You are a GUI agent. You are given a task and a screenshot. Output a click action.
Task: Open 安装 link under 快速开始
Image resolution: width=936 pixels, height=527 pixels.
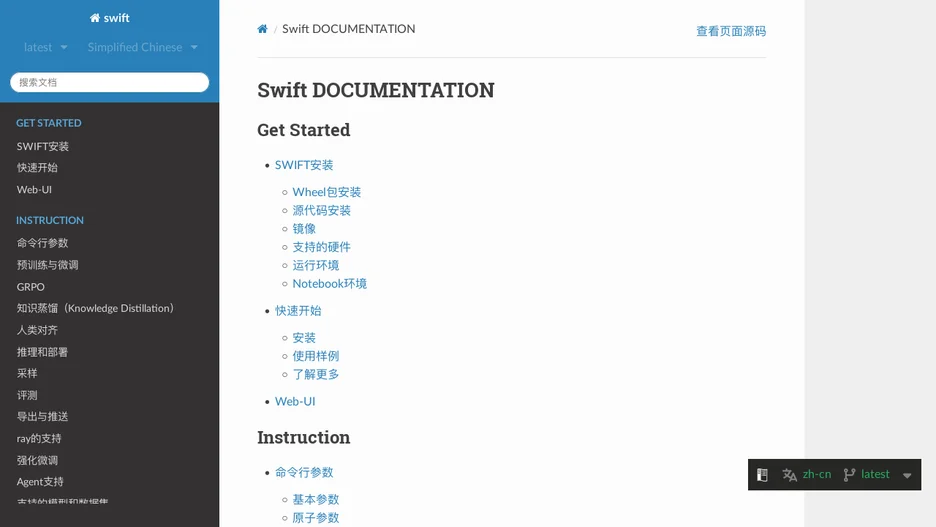pos(304,338)
